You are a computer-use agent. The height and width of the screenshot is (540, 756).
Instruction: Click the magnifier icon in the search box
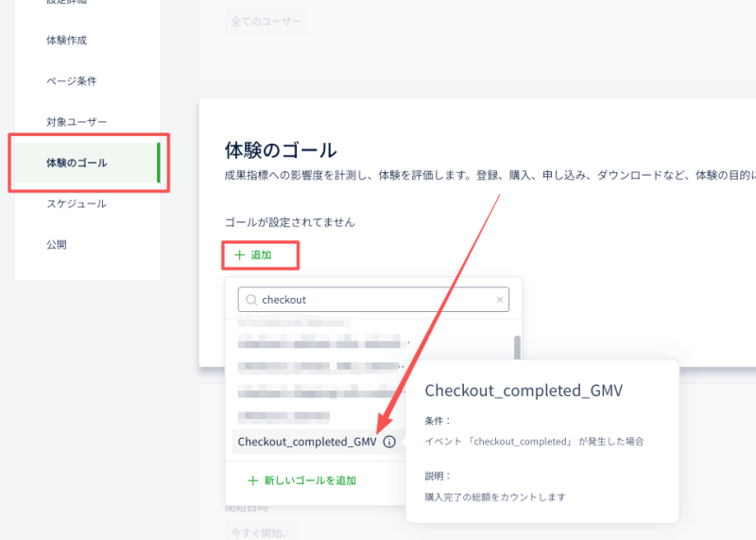pyautogui.click(x=250, y=300)
